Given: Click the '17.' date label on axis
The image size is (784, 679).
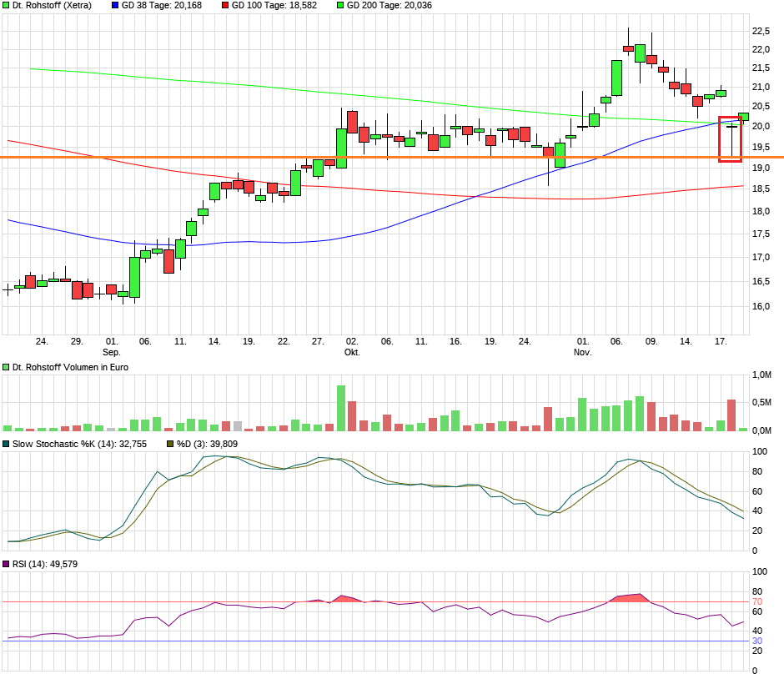Looking at the screenshot, I should [721, 341].
